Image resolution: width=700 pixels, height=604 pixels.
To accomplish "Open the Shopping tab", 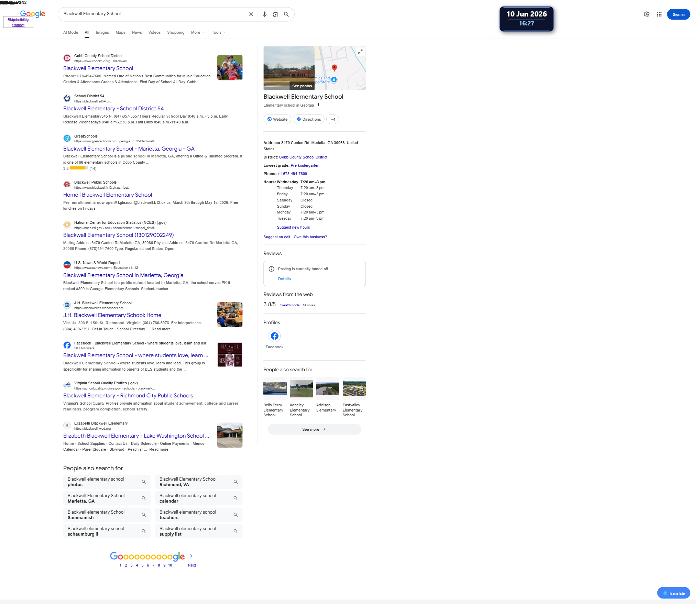I will tap(176, 32).
